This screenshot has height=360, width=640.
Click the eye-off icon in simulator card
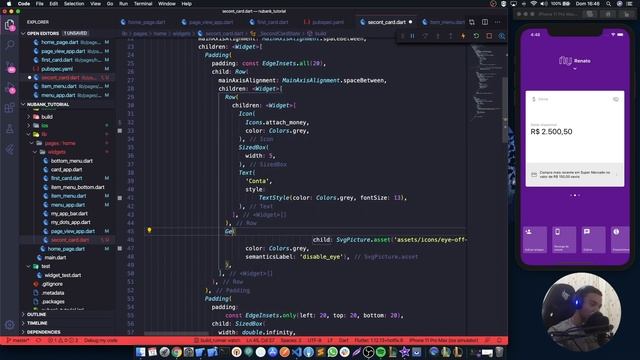[x=616, y=99]
